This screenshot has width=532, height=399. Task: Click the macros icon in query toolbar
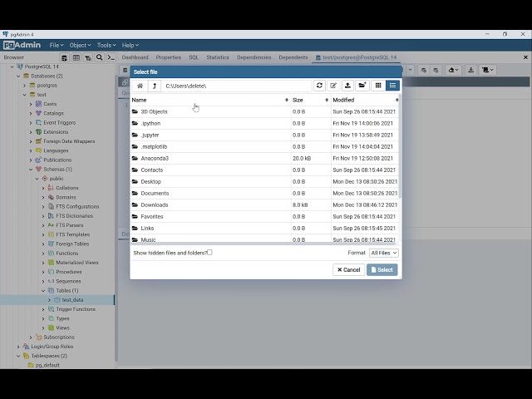(488, 70)
